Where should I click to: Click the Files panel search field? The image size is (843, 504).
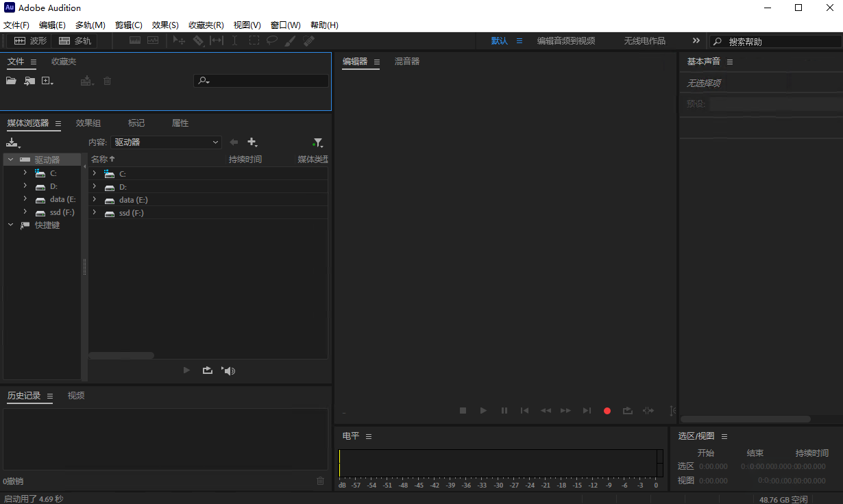[x=261, y=81]
